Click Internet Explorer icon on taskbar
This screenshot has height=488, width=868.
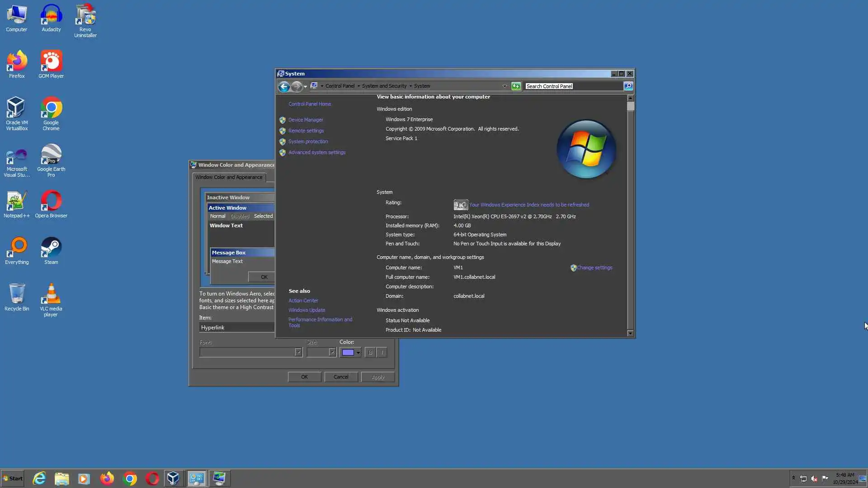tap(39, 479)
